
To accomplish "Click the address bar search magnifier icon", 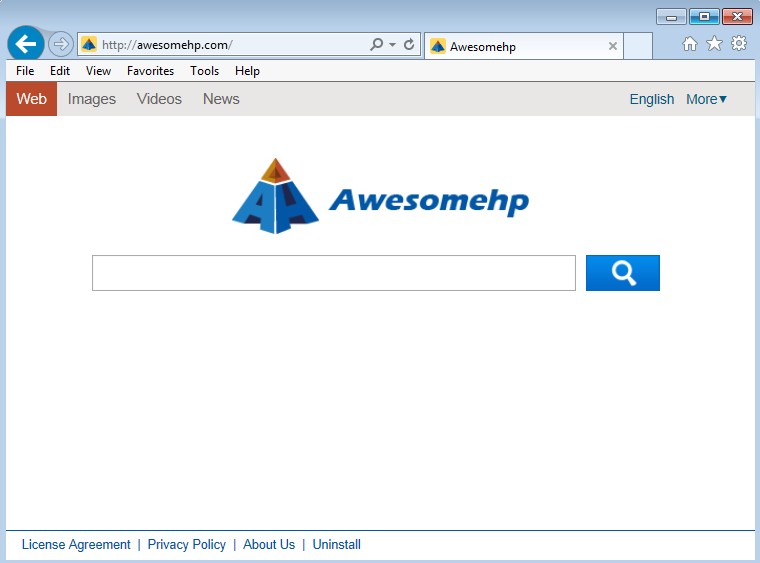I will tap(376, 45).
